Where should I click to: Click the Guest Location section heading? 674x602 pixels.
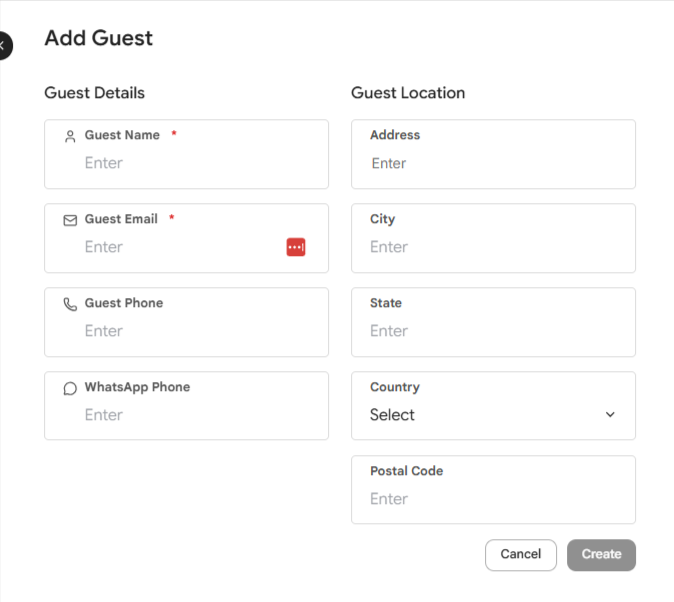coord(408,93)
